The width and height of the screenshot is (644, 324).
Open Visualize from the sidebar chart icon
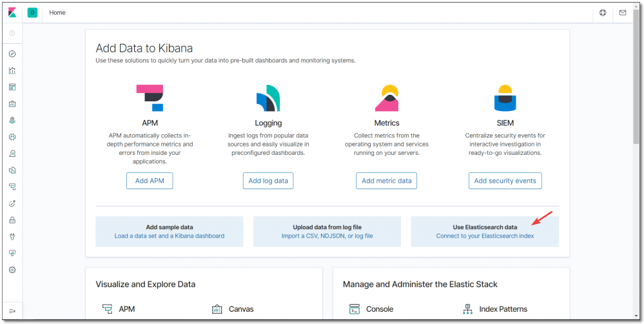click(12, 70)
